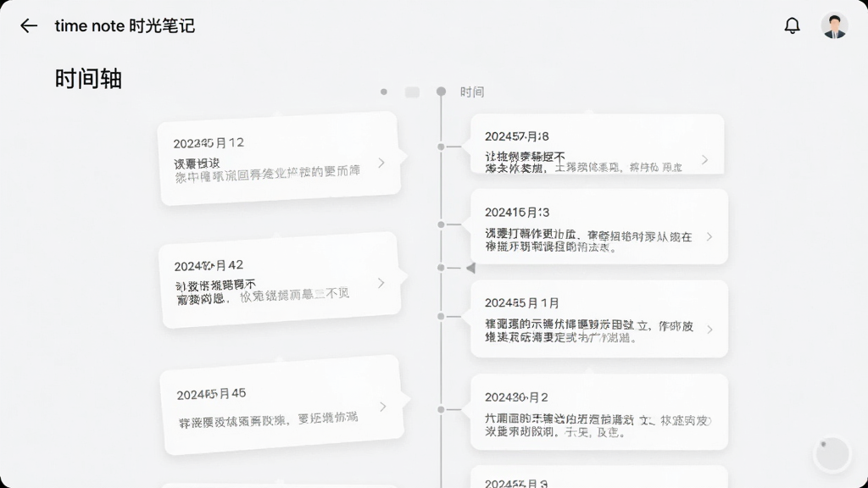Screen dimensions: 868x488
Task: Open chevron on the 月 42 card
Action: [381, 283]
